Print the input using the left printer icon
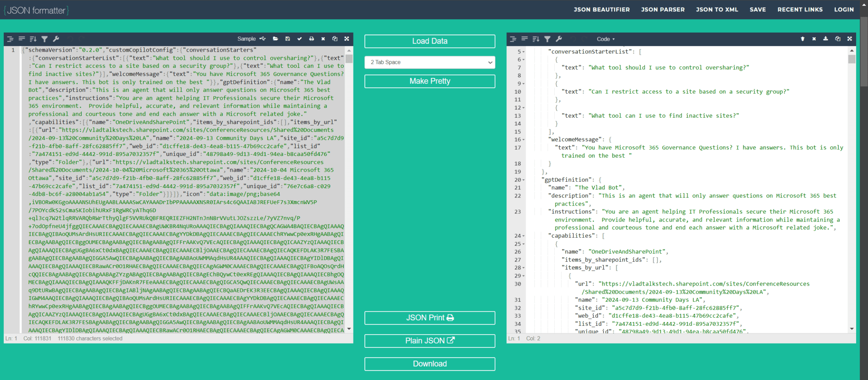The width and height of the screenshot is (868, 380). click(312, 39)
